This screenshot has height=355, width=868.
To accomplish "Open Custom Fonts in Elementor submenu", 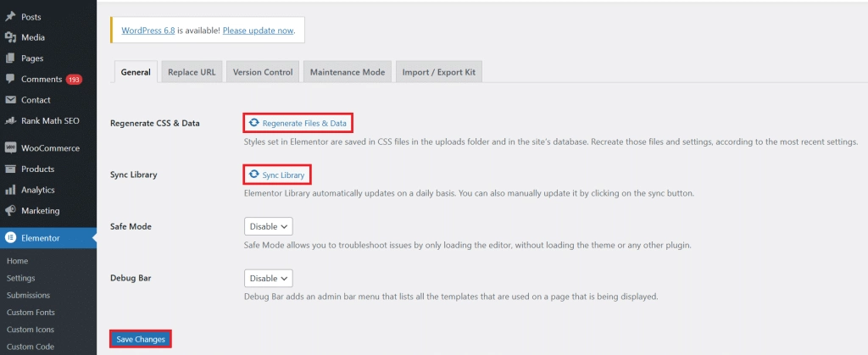I will [x=31, y=313].
